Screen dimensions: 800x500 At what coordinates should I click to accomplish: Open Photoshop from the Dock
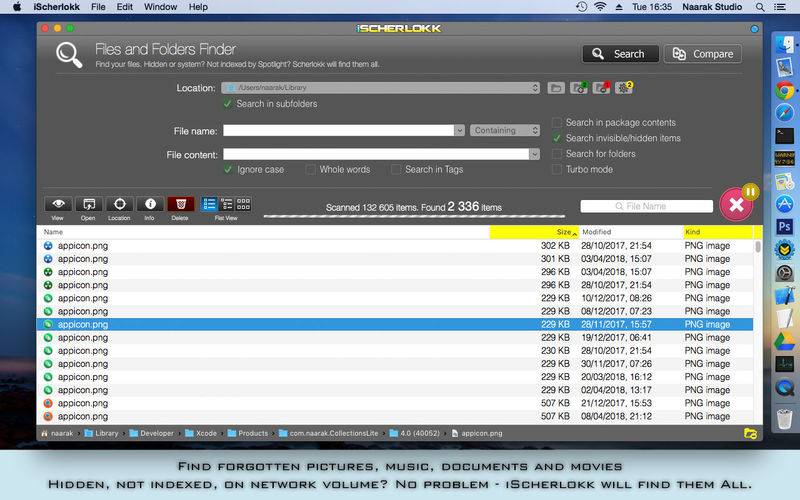click(785, 226)
